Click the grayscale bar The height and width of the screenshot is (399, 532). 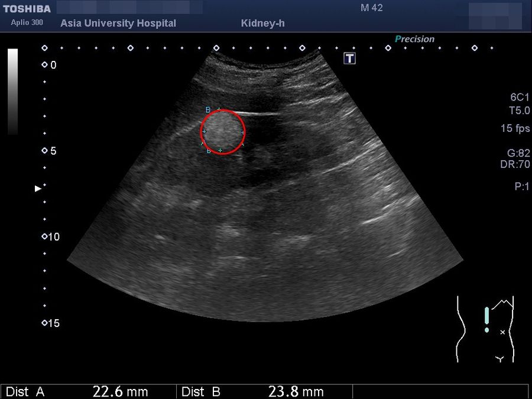pyautogui.click(x=13, y=92)
